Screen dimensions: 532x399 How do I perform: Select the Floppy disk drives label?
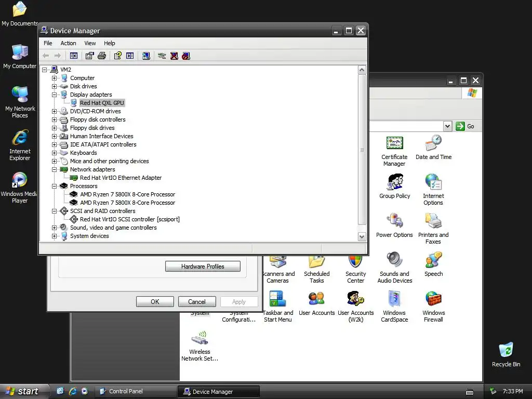[x=92, y=128]
